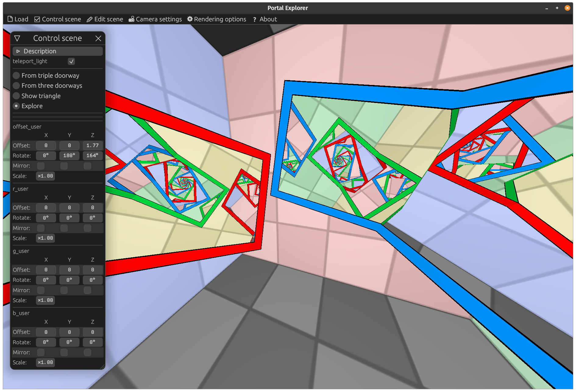Open the Control scene menu item

(x=58, y=19)
